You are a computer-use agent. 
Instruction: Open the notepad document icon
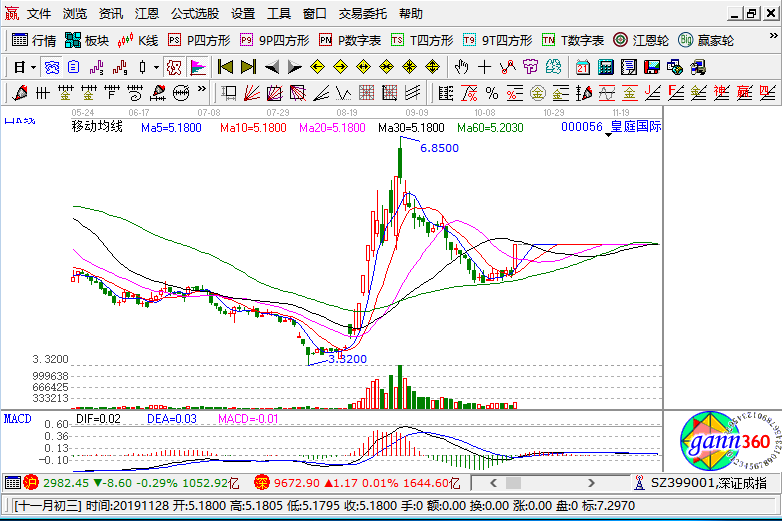[628, 67]
